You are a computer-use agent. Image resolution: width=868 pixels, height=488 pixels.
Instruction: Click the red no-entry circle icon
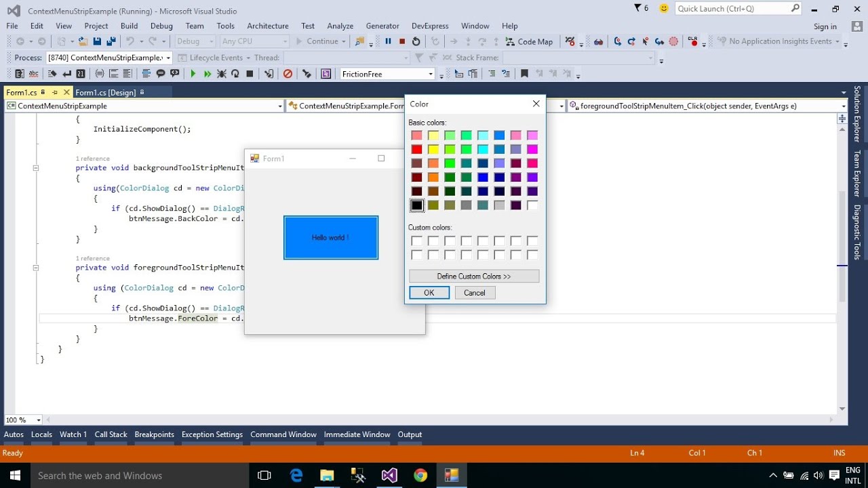[288, 74]
